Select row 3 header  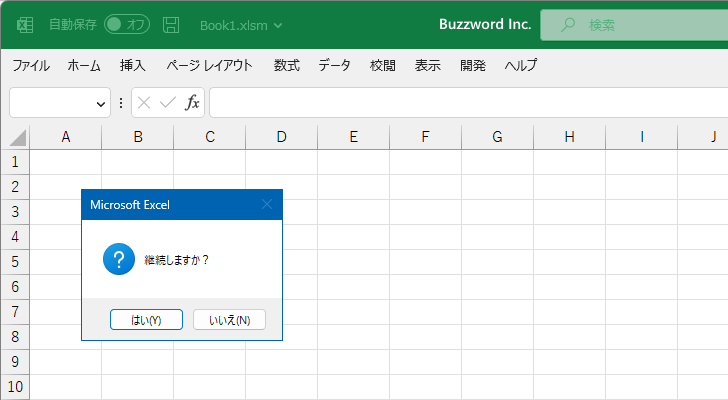15,212
